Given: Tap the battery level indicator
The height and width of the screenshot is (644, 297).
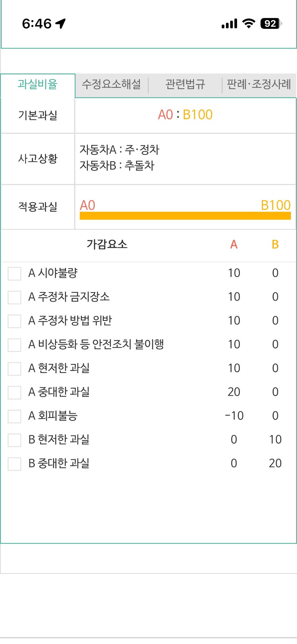Looking at the screenshot, I should pyautogui.click(x=271, y=23).
